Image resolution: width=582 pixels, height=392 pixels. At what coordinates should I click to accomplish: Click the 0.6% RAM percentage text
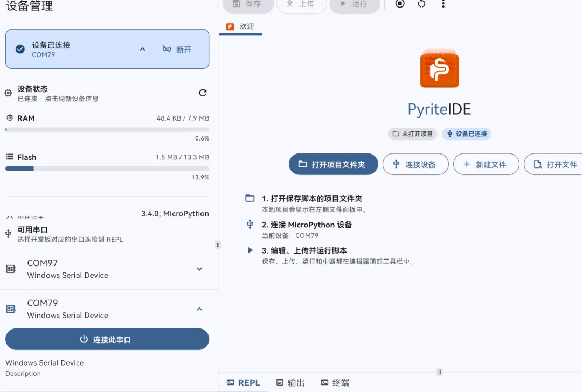(x=202, y=138)
